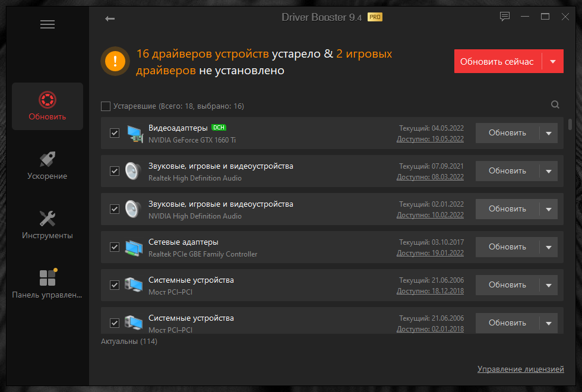Select the Обновить sidebar tab
The image size is (582, 392).
click(48, 106)
